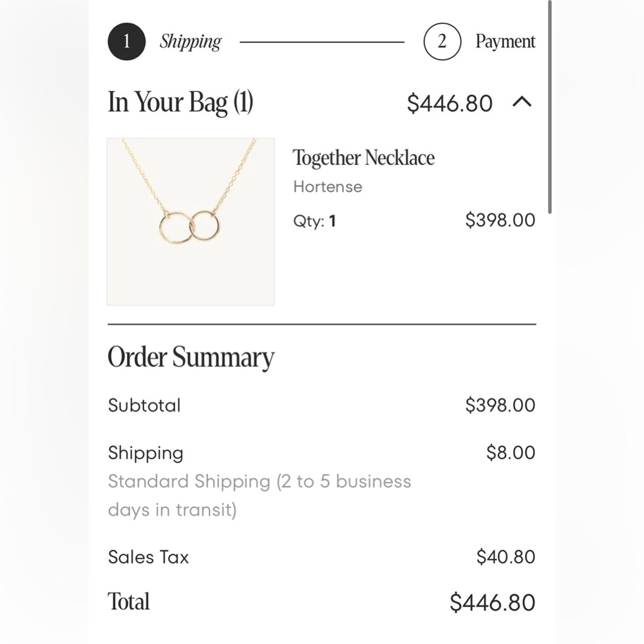This screenshot has height=644, width=644.
Task: Click the step 1 Shipping circle icon
Action: tap(126, 41)
